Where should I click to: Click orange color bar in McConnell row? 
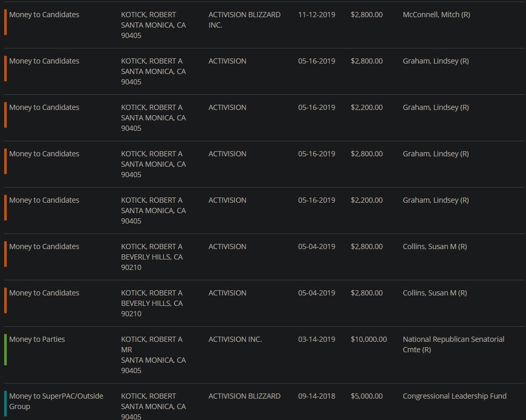coord(5,22)
